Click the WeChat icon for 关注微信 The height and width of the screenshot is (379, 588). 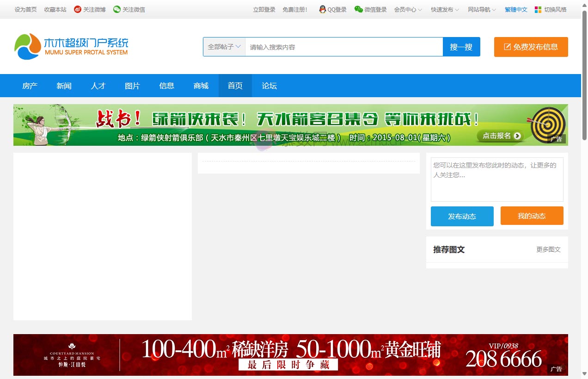click(x=117, y=9)
